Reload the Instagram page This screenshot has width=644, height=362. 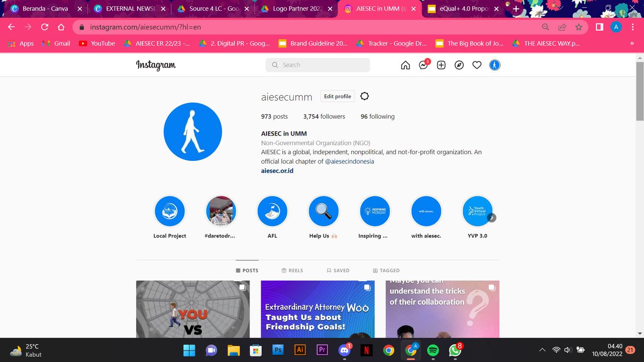point(45,27)
